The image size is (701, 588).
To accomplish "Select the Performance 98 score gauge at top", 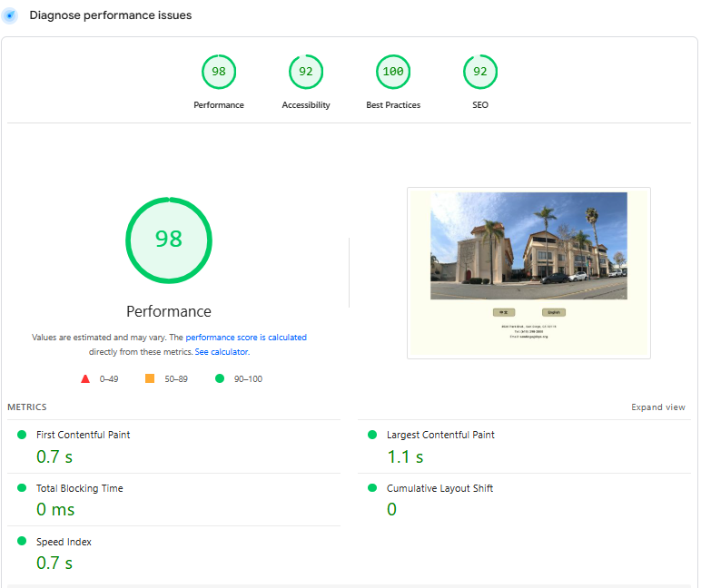I will point(219,72).
